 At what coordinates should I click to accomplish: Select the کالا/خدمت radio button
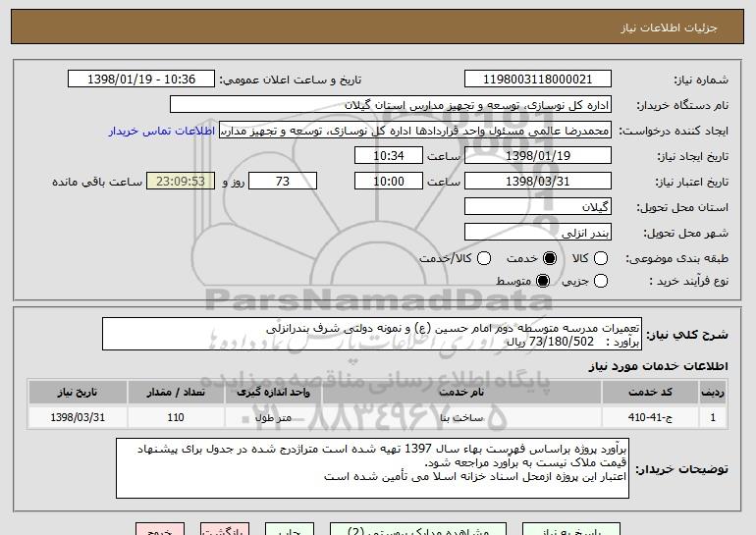pos(484,258)
